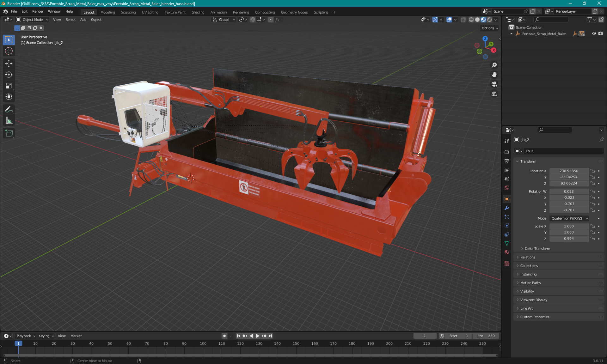Switch to Rendered shading
The height and width of the screenshot is (364, 607).
[489, 20]
